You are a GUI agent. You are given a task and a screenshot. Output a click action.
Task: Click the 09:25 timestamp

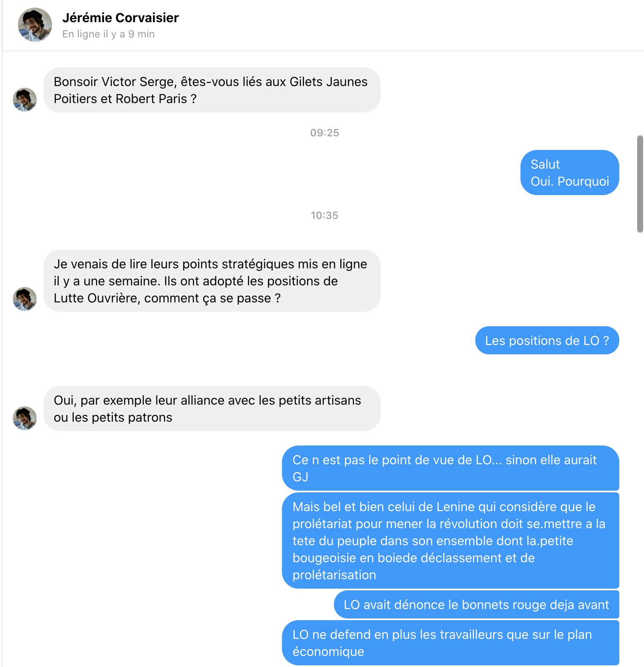pos(325,133)
